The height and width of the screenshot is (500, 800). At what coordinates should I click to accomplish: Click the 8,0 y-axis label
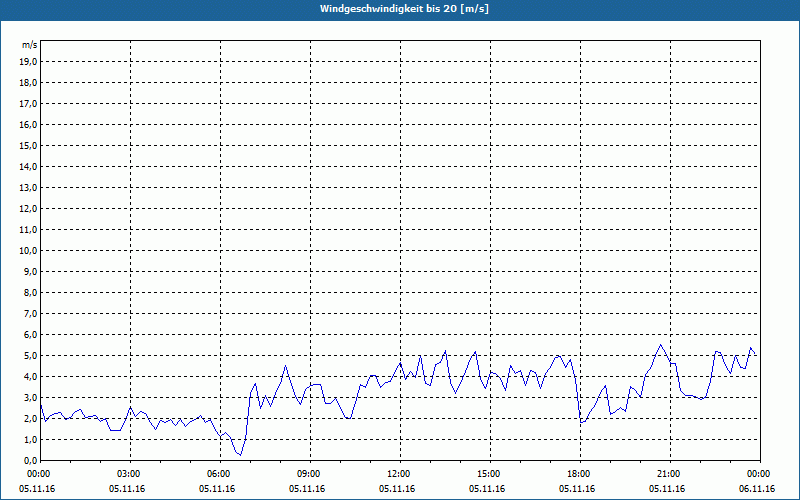point(30,292)
